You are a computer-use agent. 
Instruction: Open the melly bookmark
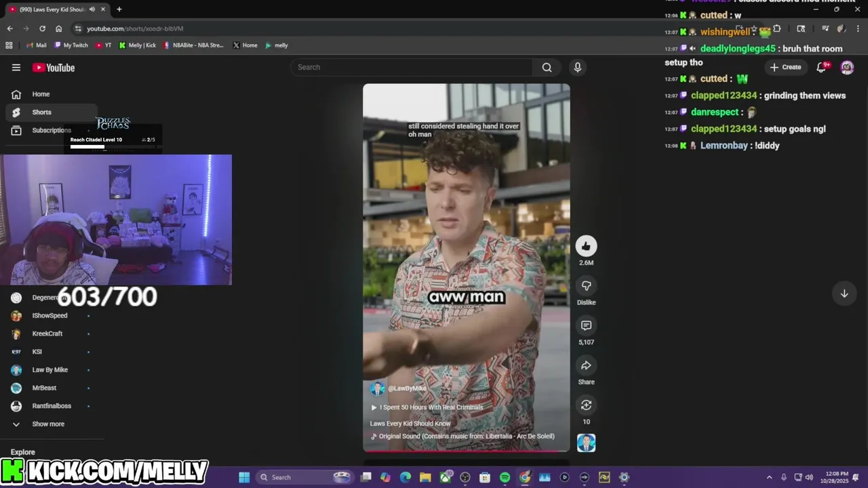tap(277, 45)
